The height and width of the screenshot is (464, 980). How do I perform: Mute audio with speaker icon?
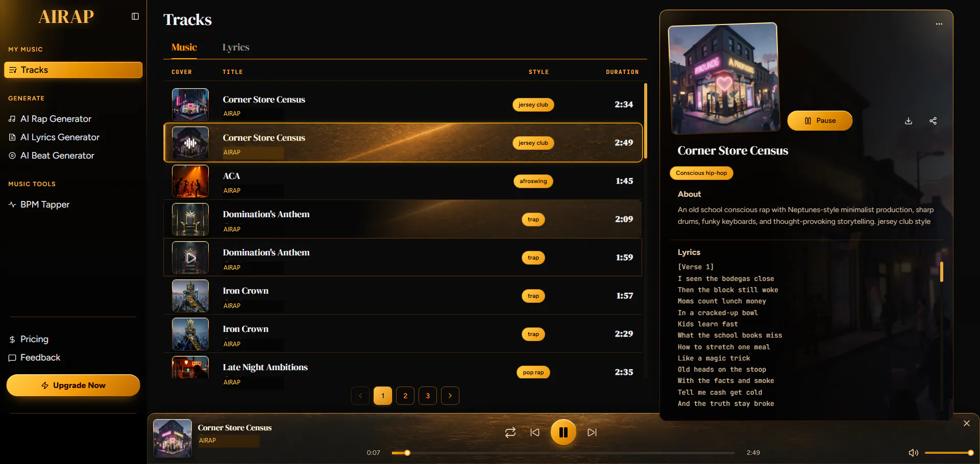[x=914, y=453]
